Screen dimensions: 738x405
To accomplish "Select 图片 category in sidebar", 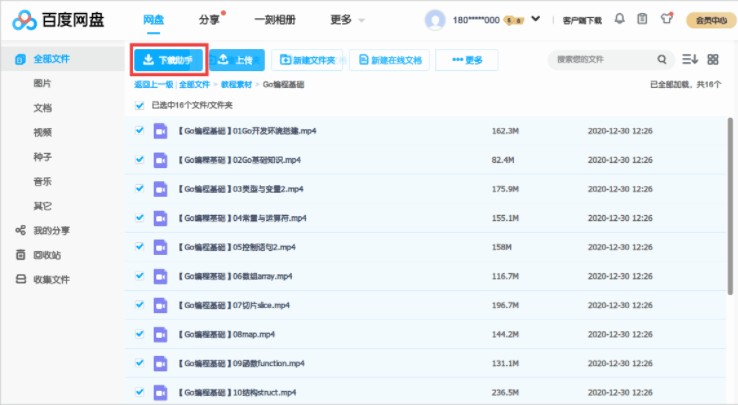I will pos(42,83).
